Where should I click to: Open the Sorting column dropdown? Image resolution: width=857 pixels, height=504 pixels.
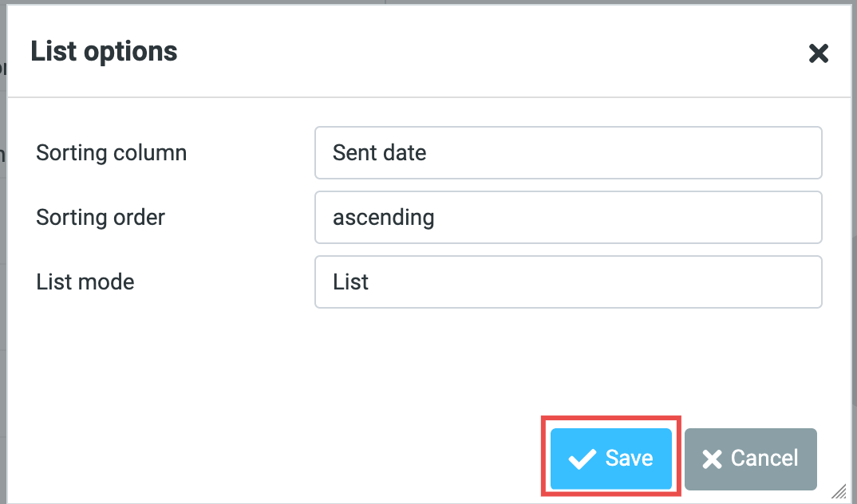pyautogui.click(x=567, y=152)
